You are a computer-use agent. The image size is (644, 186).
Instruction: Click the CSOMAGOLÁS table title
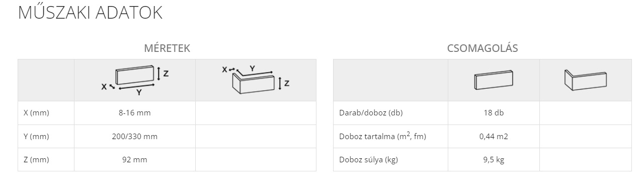482,49
